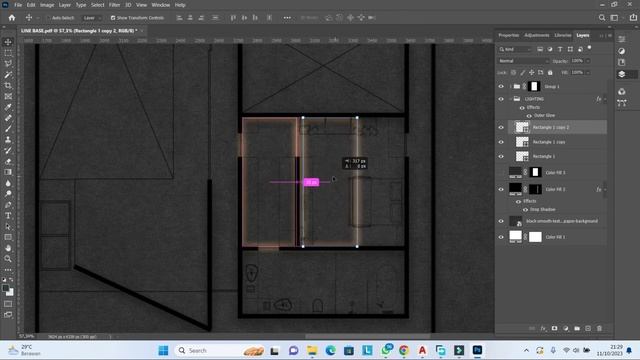Open more options ellipsis in options bar
This screenshot has width=640, height=360.
click(287, 18)
